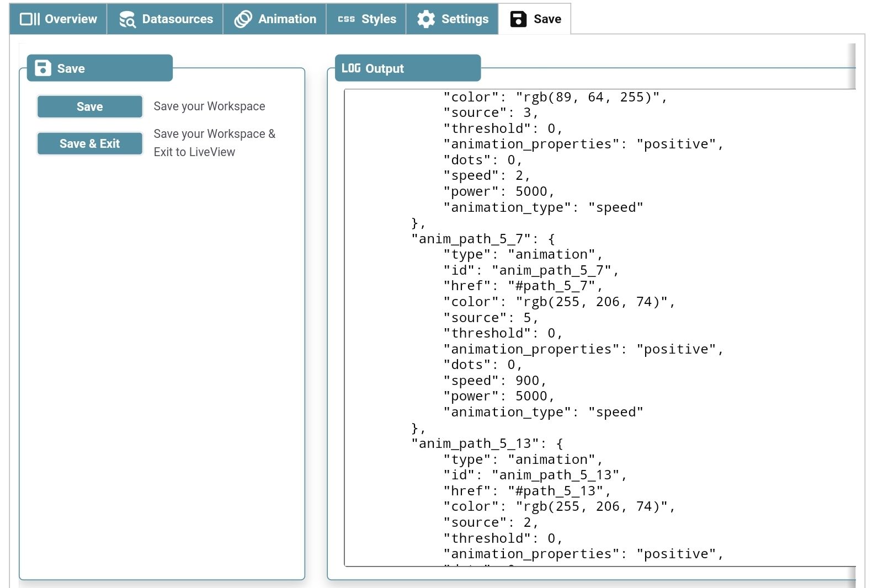Click the Save & Exit button
Screen dimensions: 883x588
[90, 143]
